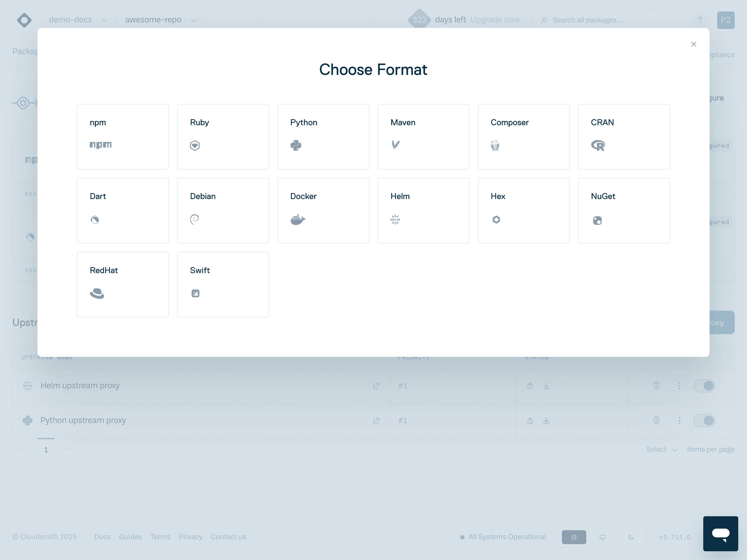Open the Contact us footer link
The width and height of the screenshot is (747, 560).
click(228, 537)
